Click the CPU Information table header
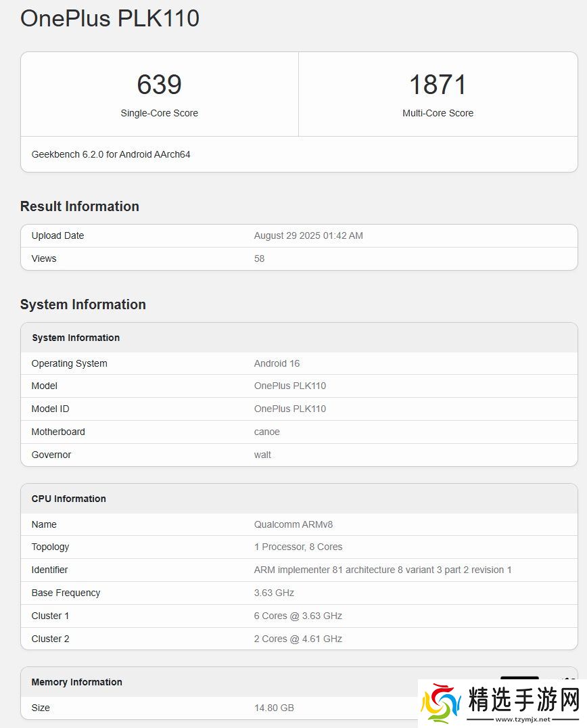This screenshot has height=728, width=587. coord(69,499)
